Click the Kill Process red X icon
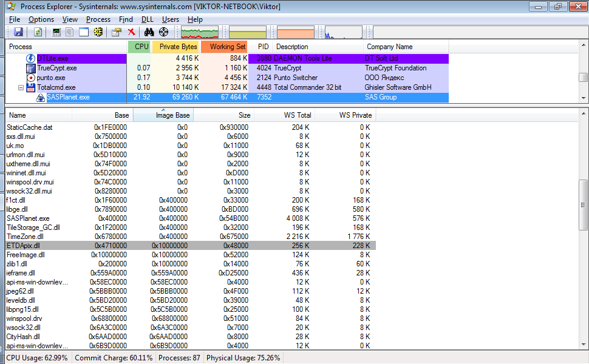This screenshot has height=364, width=589. click(131, 32)
